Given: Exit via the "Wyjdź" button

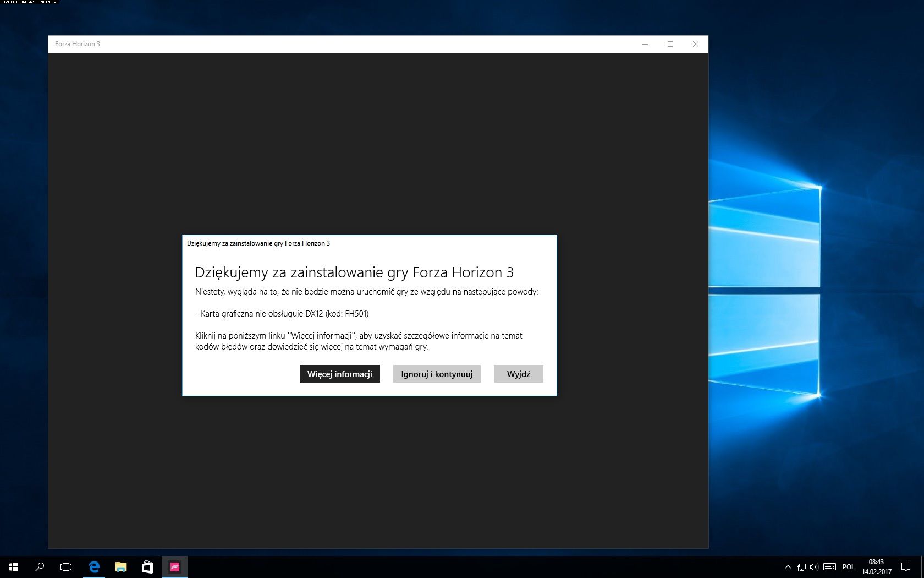Looking at the screenshot, I should 518,374.
